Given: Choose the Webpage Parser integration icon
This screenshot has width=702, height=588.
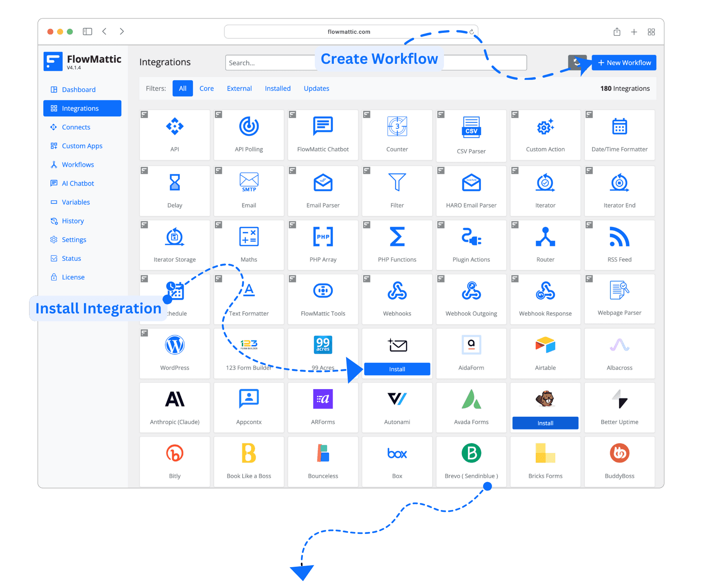Looking at the screenshot, I should [619, 290].
